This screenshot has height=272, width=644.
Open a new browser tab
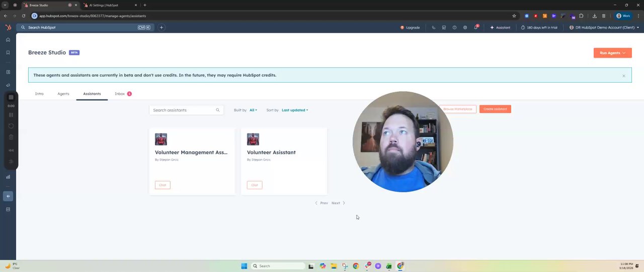[145, 5]
